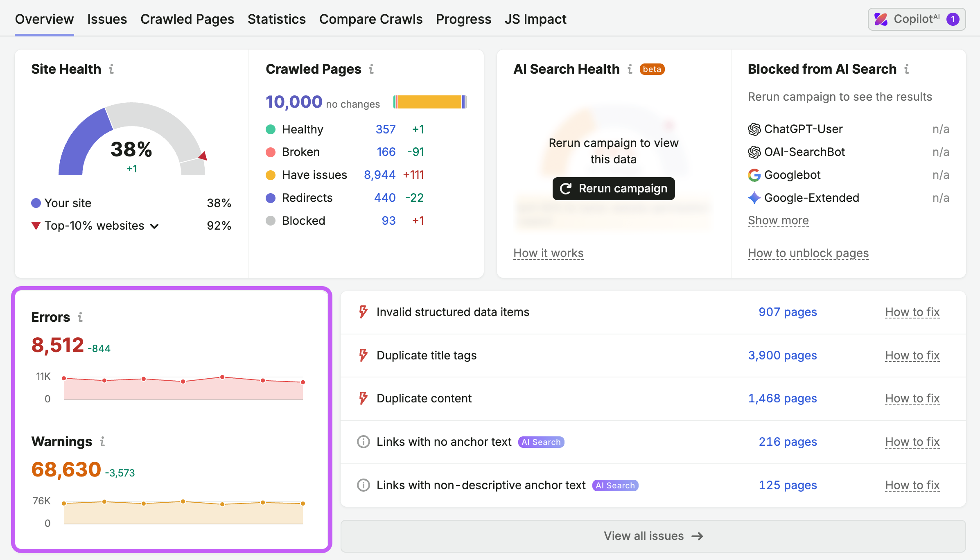Open the 1,468 pages link

782,398
